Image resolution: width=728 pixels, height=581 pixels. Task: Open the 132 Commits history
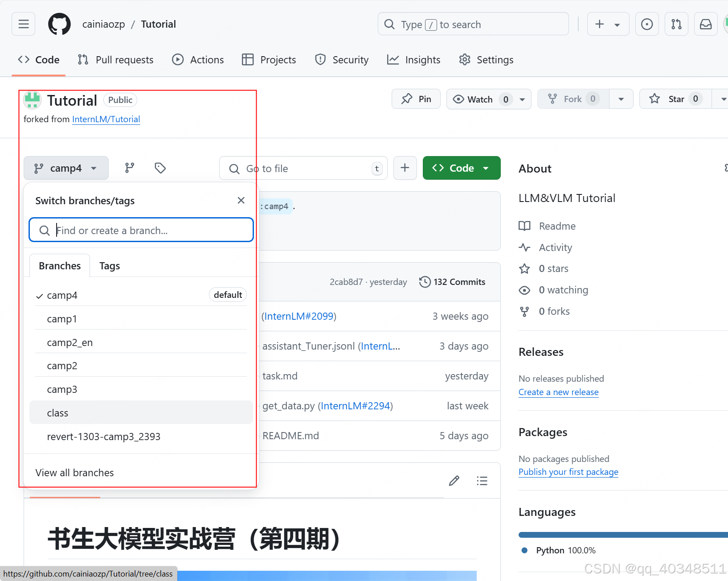click(x=452, y=282)
